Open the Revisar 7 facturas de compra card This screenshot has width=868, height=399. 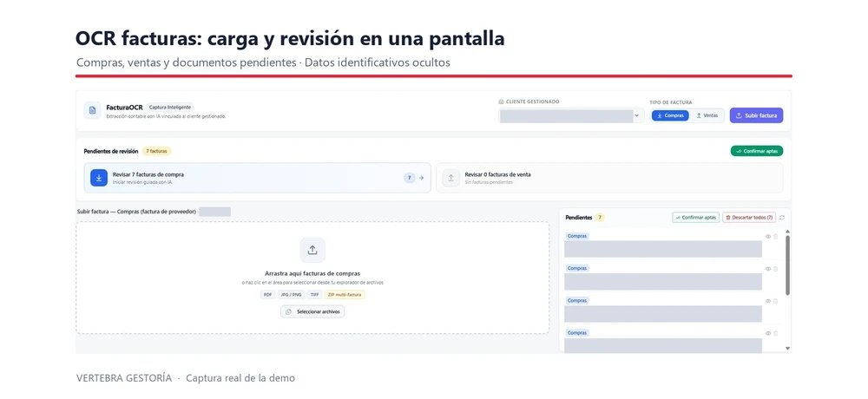tap(258, 178)
